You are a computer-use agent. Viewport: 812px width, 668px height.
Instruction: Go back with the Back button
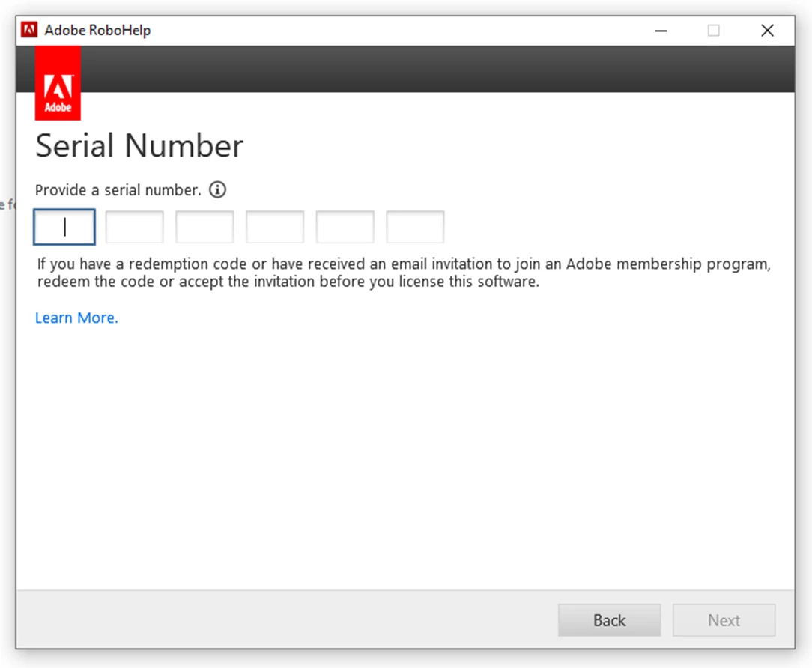(610, 620)
